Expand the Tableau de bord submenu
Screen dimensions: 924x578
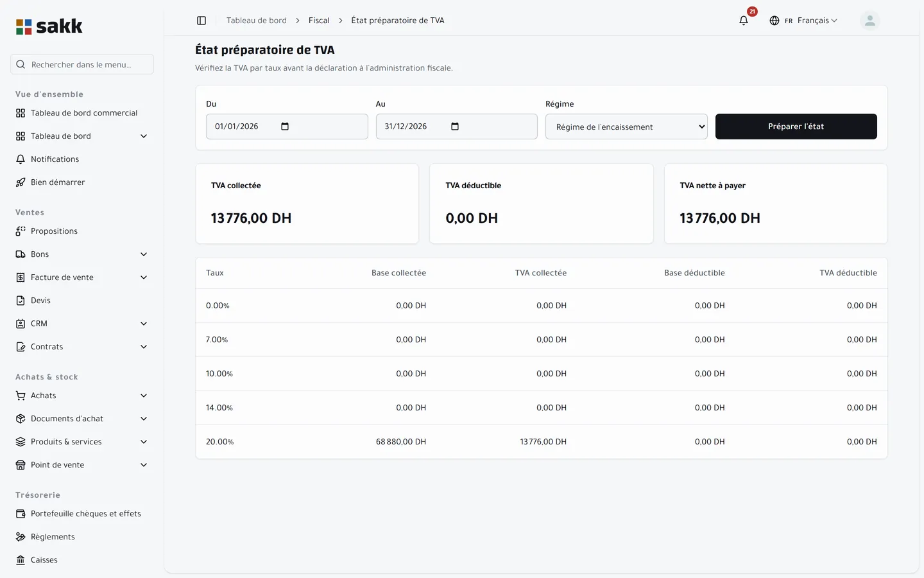point(144,136)
